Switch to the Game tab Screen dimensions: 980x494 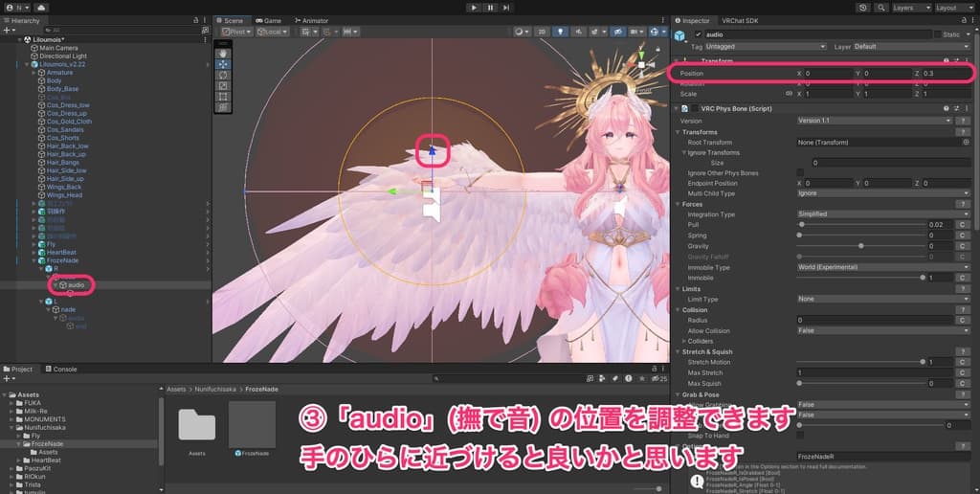[268, 21]
